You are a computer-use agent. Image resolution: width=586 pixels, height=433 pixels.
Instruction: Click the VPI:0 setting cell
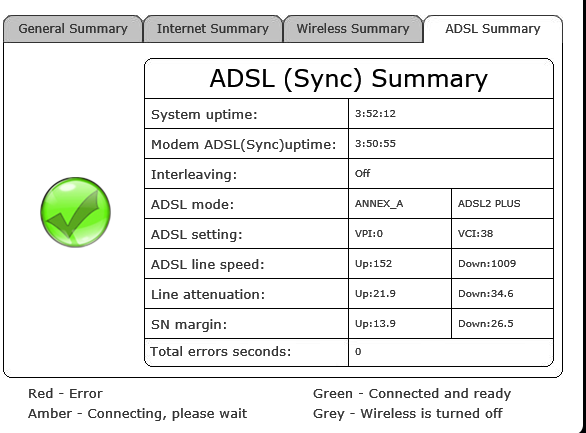tap(400, 233)
